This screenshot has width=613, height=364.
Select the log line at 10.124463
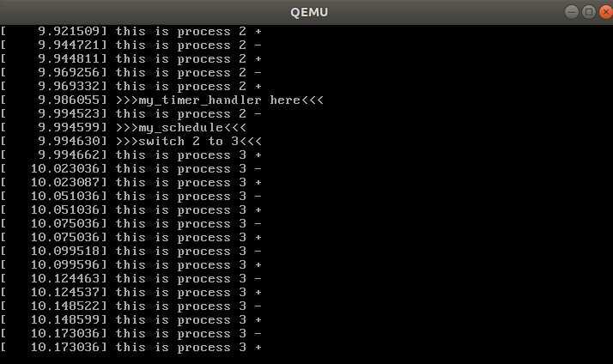pyautogui.click(x=131, y=278)
